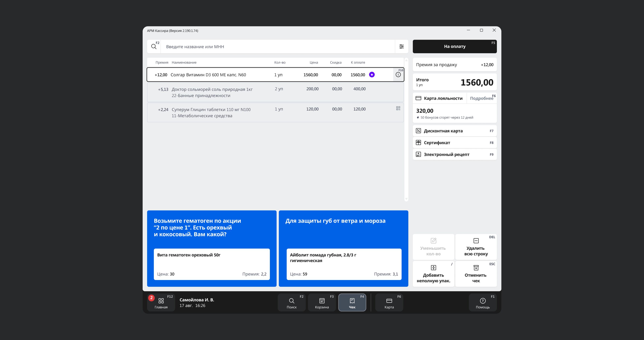
Task: Click Добавить неполную упак. button
Action: click(x=433, y=274)
